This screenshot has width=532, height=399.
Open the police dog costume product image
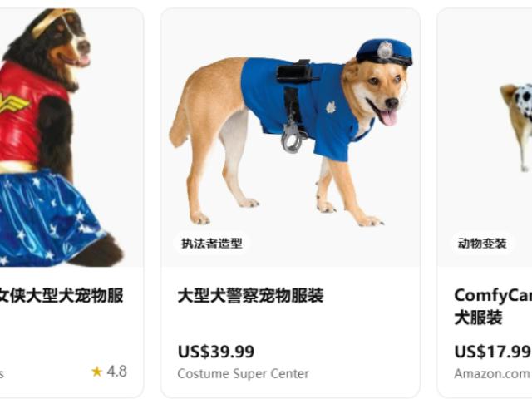click(x=290, y=137)
